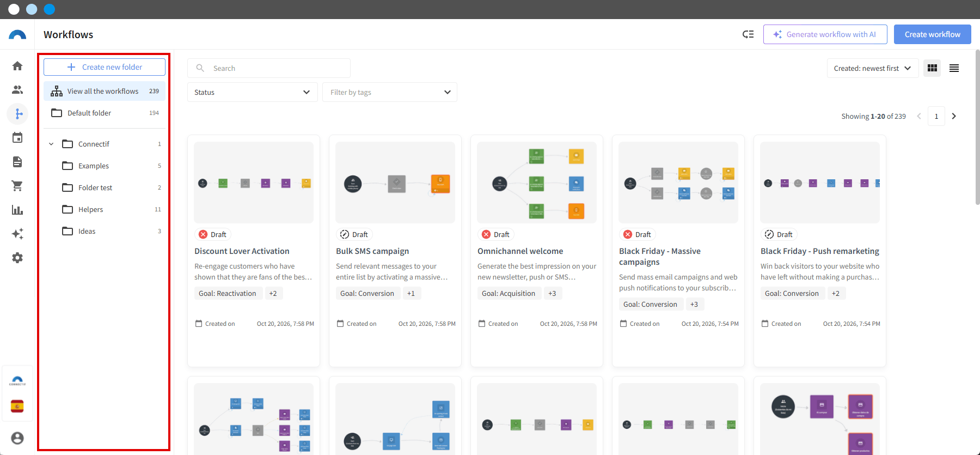Click Draft status badge on Omnichannel welcome
980x455 pixels.
point(496,234)
